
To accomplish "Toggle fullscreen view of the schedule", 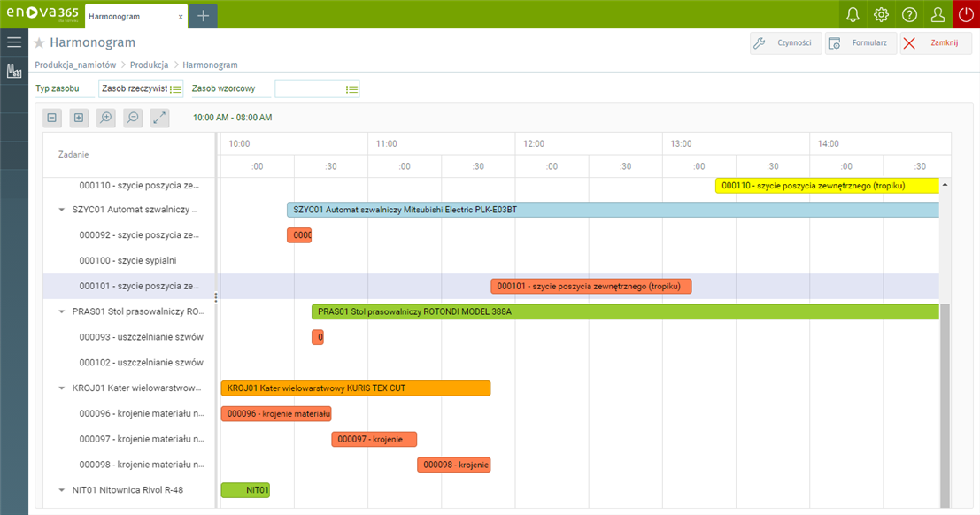I will pyautogui.click(x=160, y=118).
